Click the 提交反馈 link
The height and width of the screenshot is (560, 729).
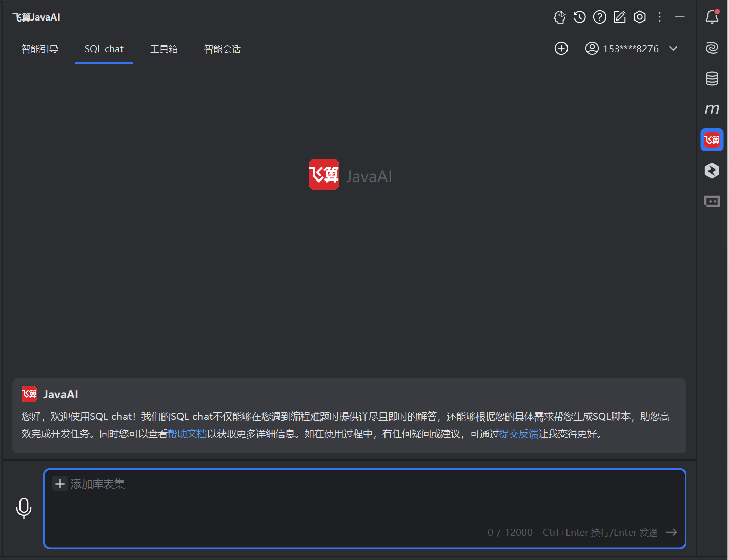coord(519,434)
